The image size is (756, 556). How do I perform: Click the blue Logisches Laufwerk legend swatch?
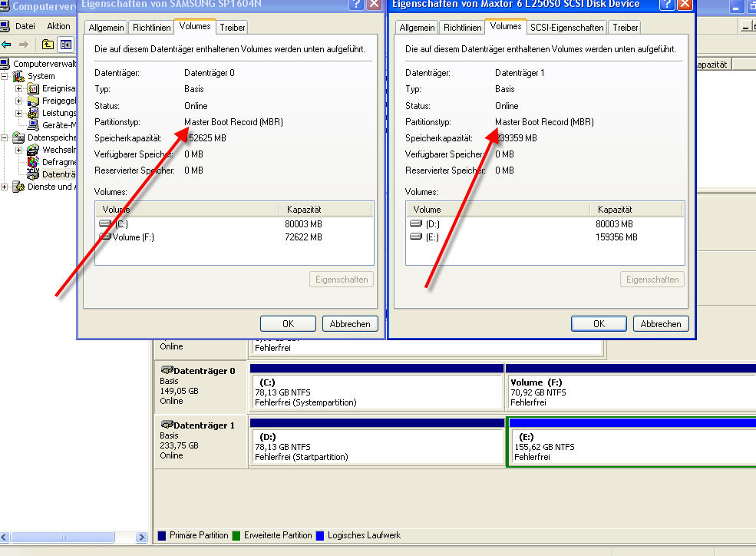[319, 536]
